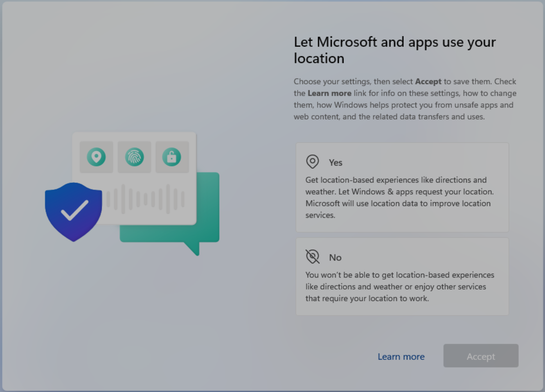Click the green location pin icon beside Yes

pos(312,161)
